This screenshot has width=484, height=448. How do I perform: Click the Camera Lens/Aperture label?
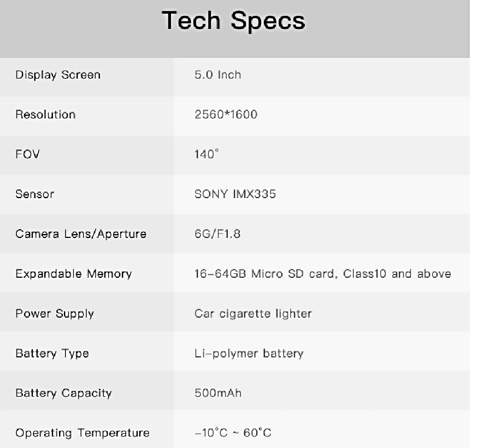[x=81, y=234]
